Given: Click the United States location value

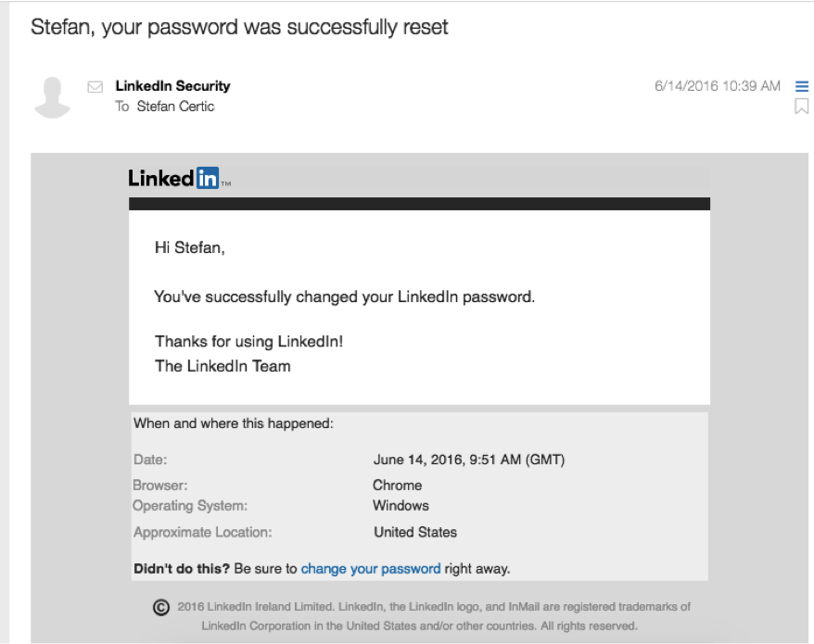Looking at the screenshot, I should click(x=415, y=533).
